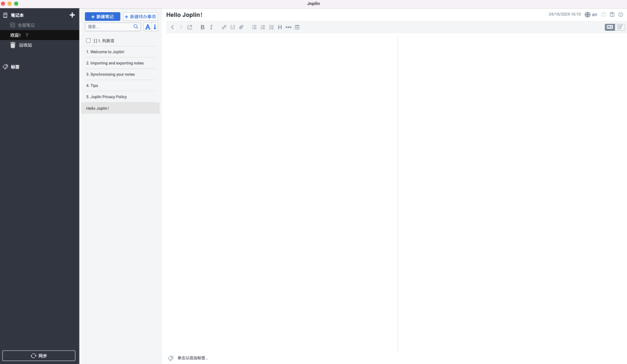
Task: Insert current date and time
Action: point(297,27)
